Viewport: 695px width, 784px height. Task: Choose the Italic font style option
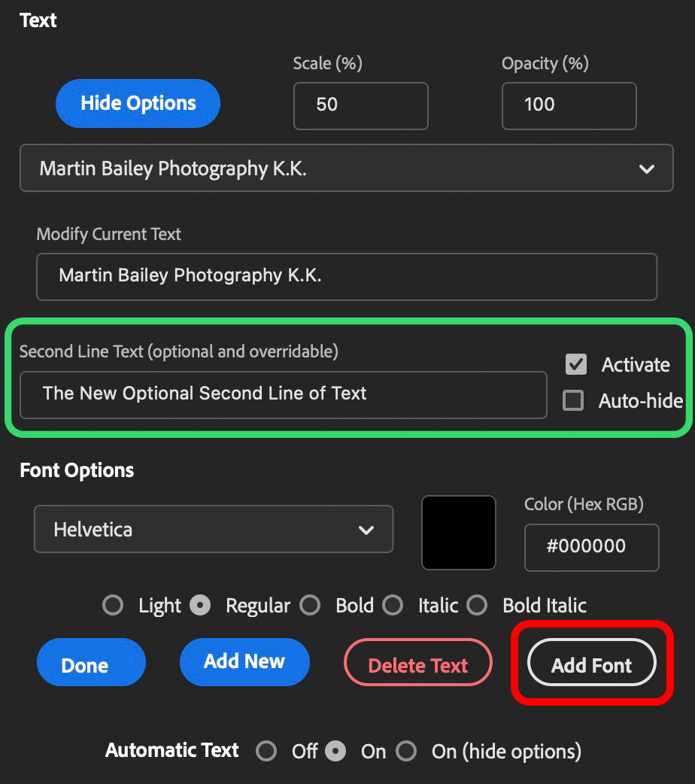393,606
